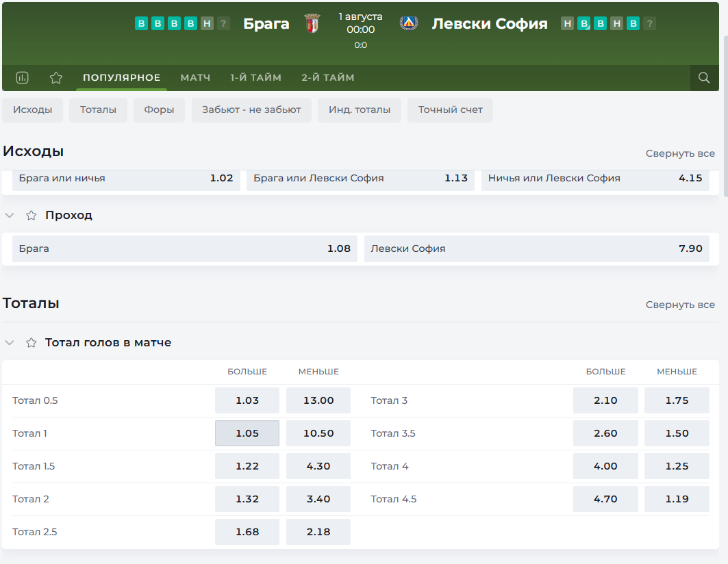Select Тотал 2 Больше odds 1.32
Image resolution: width=728 pixels, height=564 pixels.
point(247,499)
